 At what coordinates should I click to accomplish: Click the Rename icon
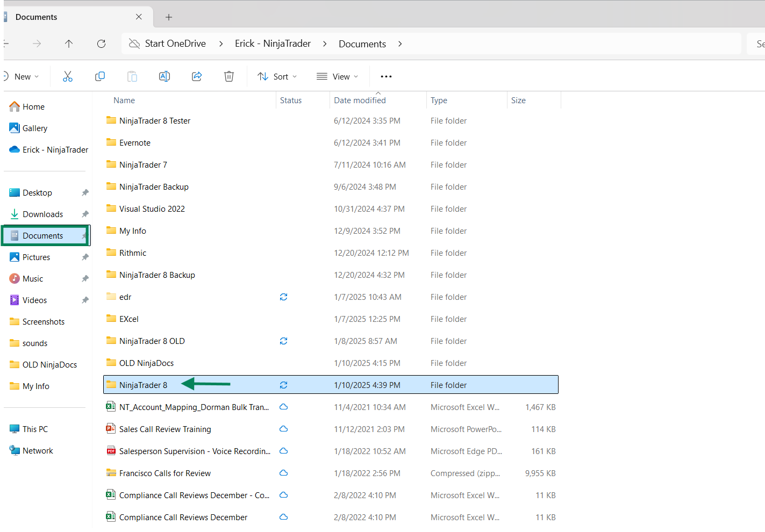[x=165, y=76]
